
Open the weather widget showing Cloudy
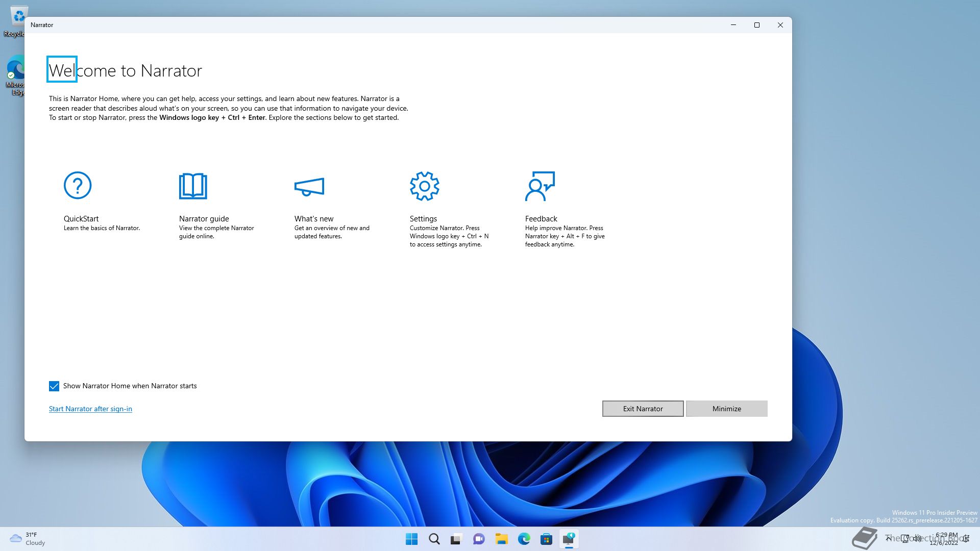28,539
